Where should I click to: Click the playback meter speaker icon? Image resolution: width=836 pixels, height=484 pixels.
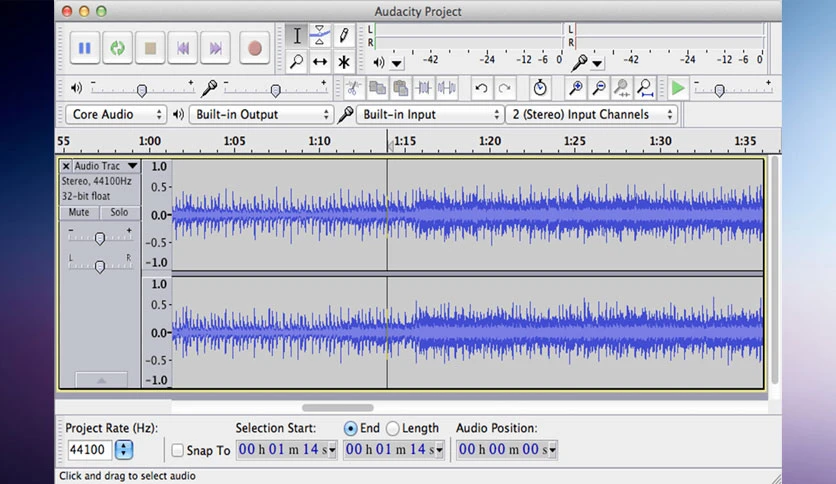[379, 62]
